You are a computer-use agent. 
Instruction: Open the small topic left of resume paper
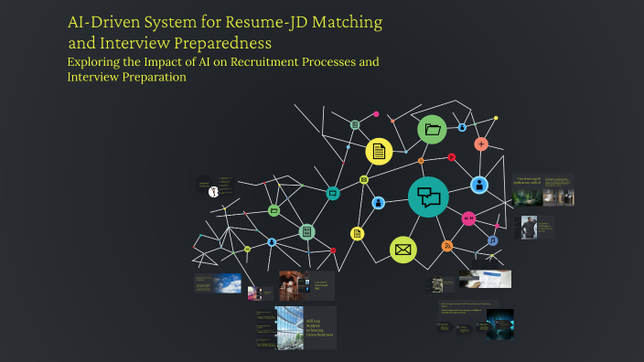tap(440, 284)
